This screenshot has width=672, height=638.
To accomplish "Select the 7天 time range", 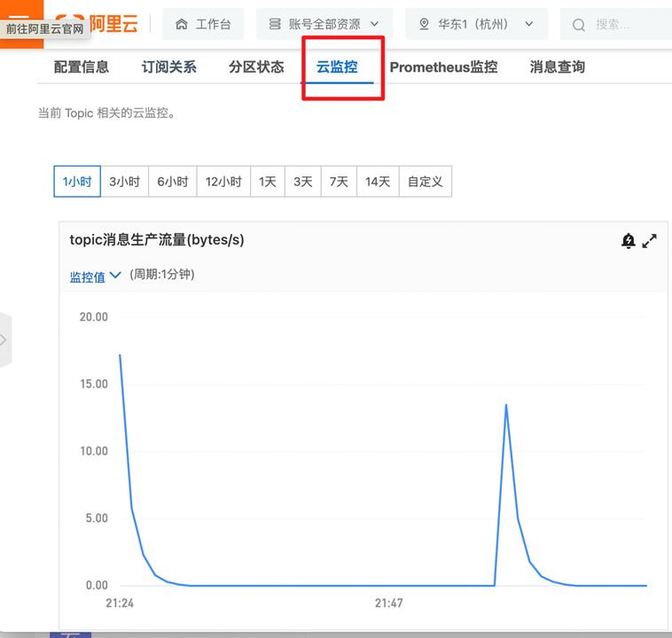I will tap(339, 182).
